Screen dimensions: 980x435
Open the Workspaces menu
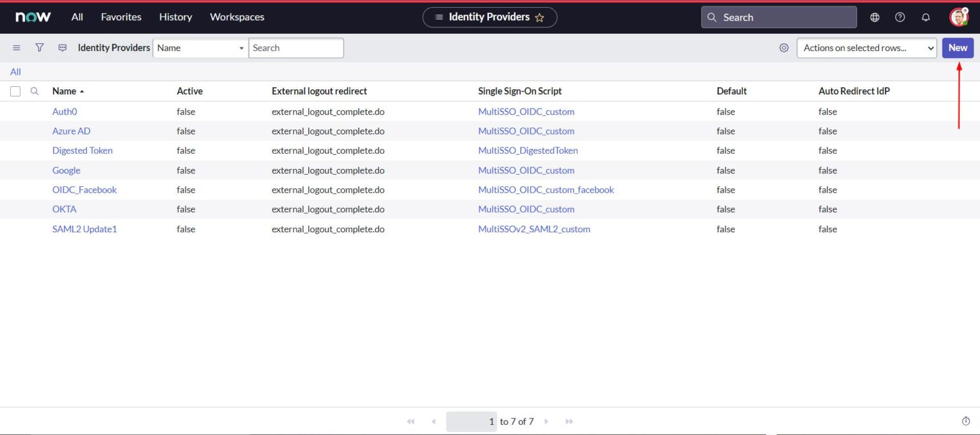tap(237, 17)
